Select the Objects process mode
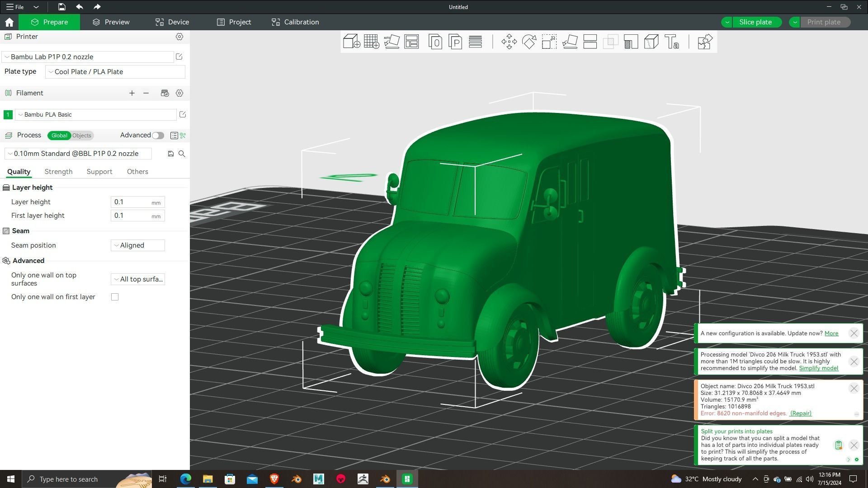The width and height of the screenshot is (868, 488). click(82, 135)
